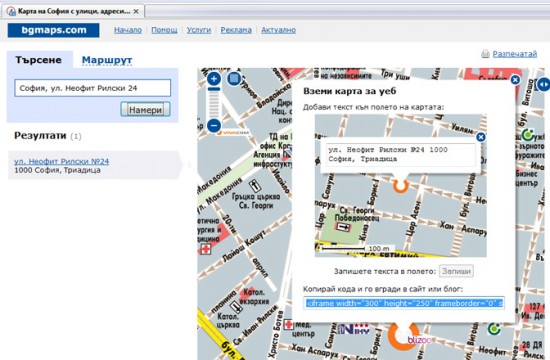Click the church icon in the preview map

point(343,227)
